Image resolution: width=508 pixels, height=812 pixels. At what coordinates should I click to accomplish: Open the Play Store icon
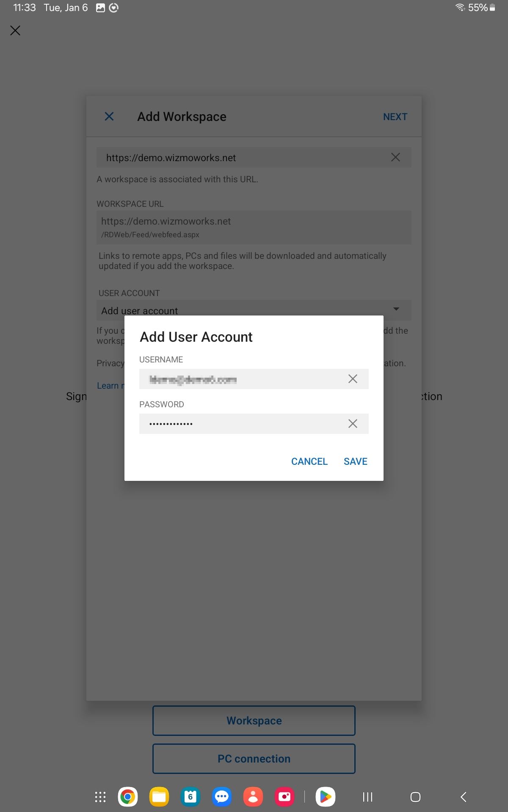click(x=326, y=797)
